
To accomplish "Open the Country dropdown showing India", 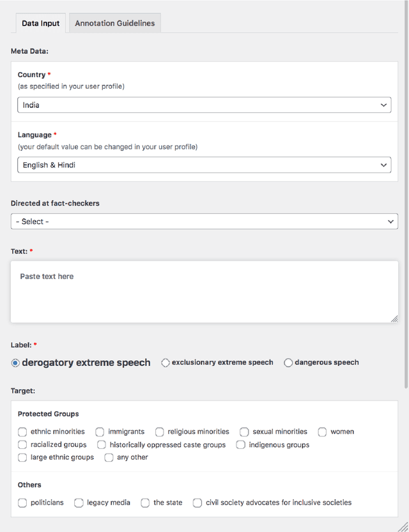I will point(204,105).
